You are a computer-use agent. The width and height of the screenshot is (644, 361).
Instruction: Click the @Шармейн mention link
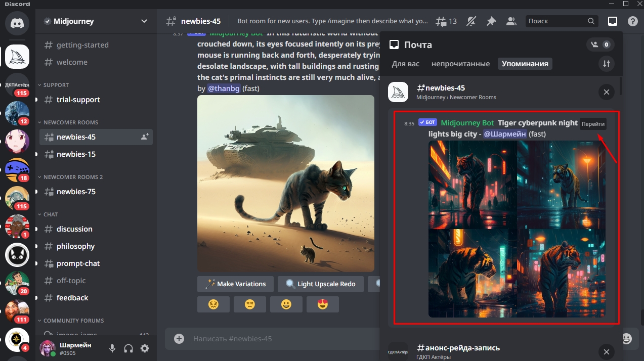tap(505, 134)
